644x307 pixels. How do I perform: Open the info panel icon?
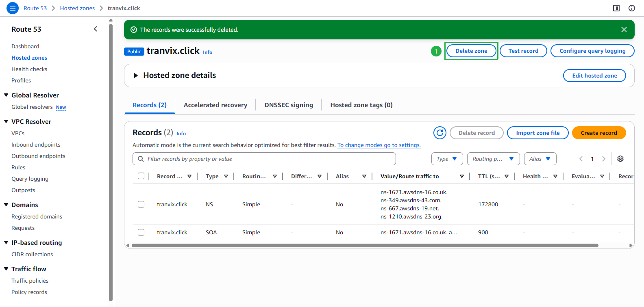(632, 8)
